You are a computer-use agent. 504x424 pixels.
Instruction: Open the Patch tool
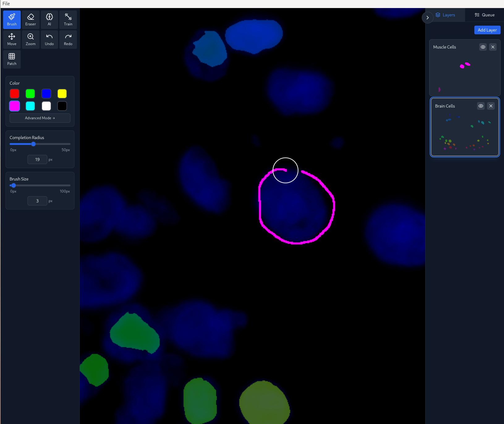(x=11, y=59)
